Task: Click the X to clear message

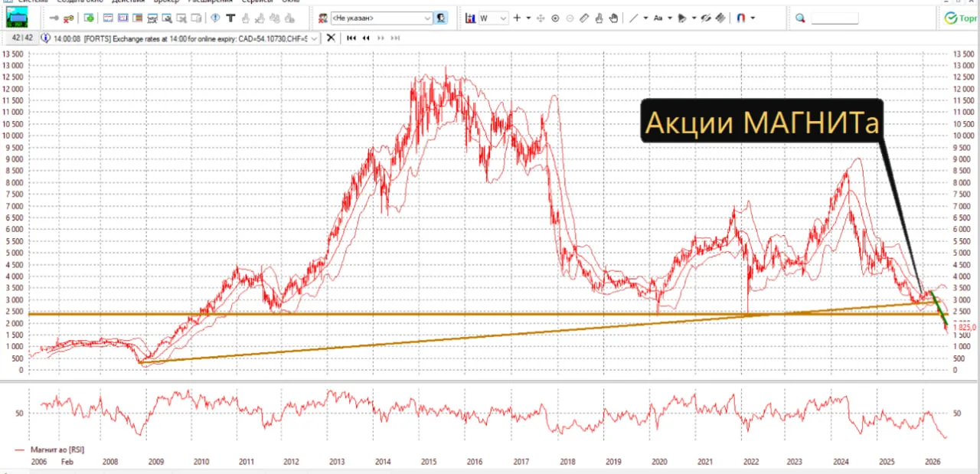Action: pyautogui.click(x=331, y=38)
